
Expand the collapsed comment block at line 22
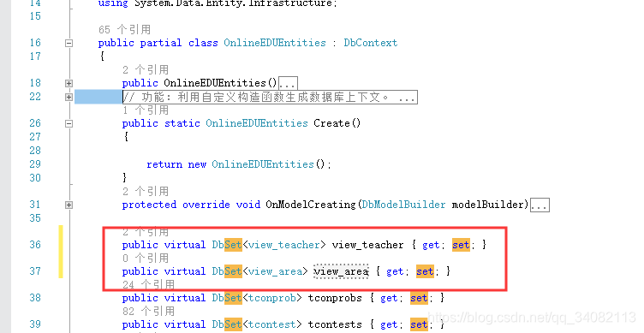(x=69, y=98)
